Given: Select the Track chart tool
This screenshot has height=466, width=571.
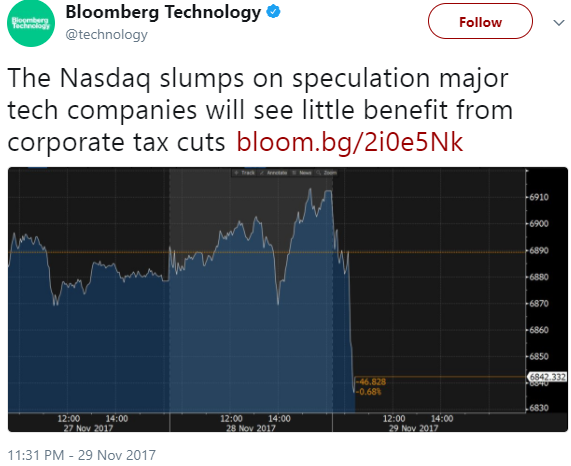Looking at the screenshot, I should pyautogui.click(x=245, y=173).
